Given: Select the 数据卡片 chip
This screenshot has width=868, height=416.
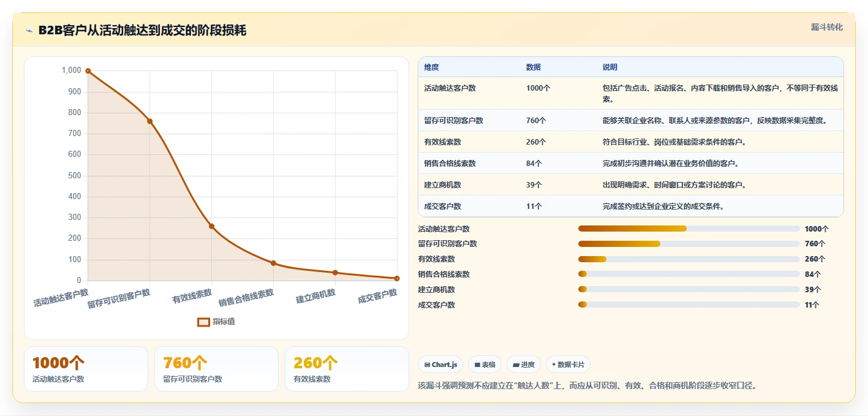Looking at the screenshot, I should 568,365.
